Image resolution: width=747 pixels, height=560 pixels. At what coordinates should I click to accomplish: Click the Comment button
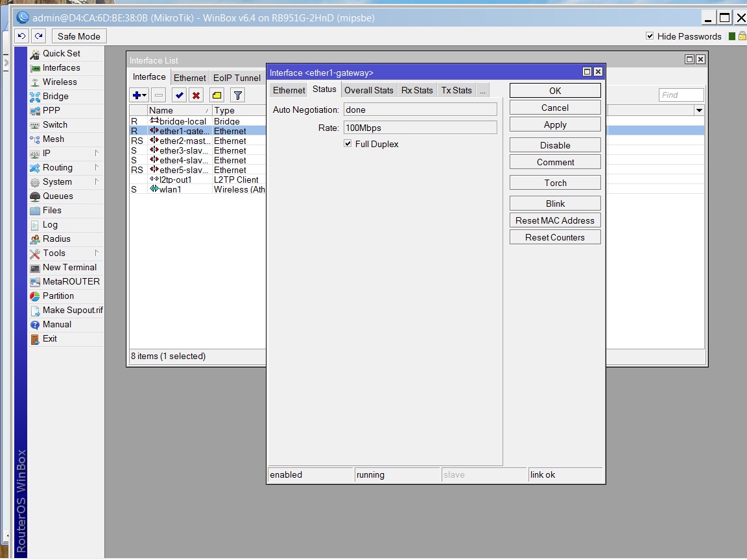tap(555, 163)
